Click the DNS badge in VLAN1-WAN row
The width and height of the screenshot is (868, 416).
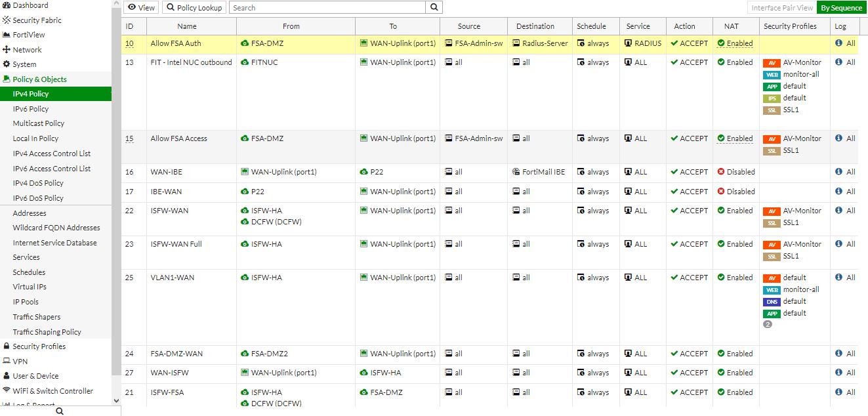pos(772,302)
